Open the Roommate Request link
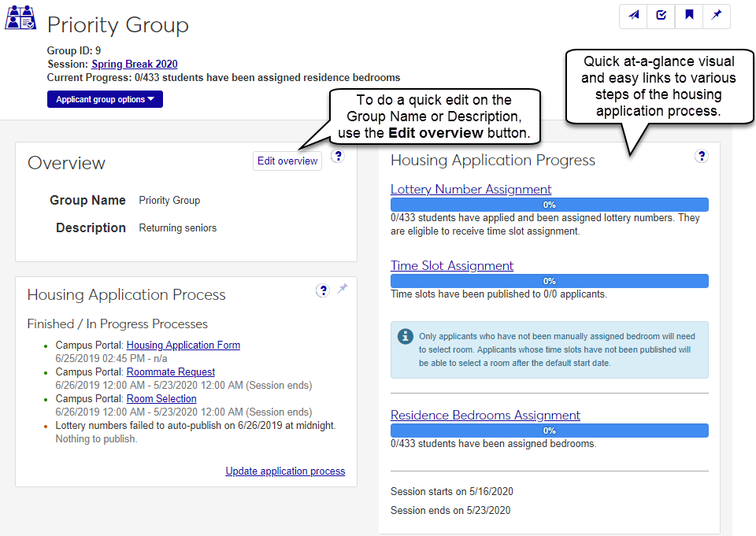 [x=171, y=372]
